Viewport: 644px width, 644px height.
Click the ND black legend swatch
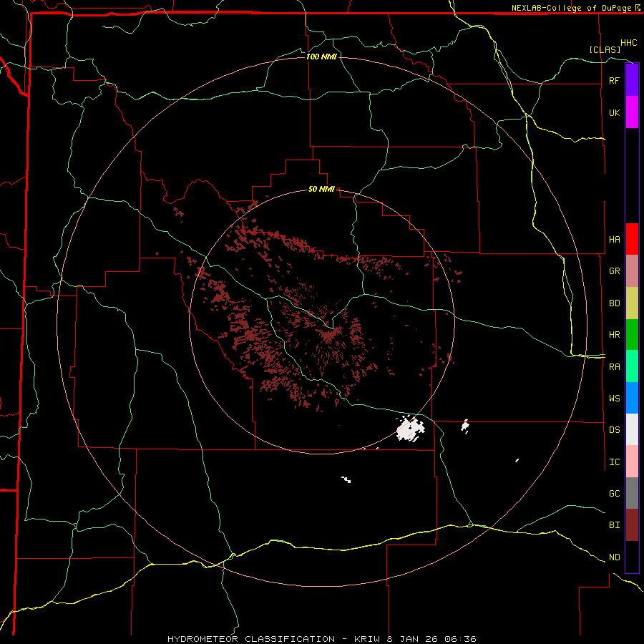pos(632,557)
